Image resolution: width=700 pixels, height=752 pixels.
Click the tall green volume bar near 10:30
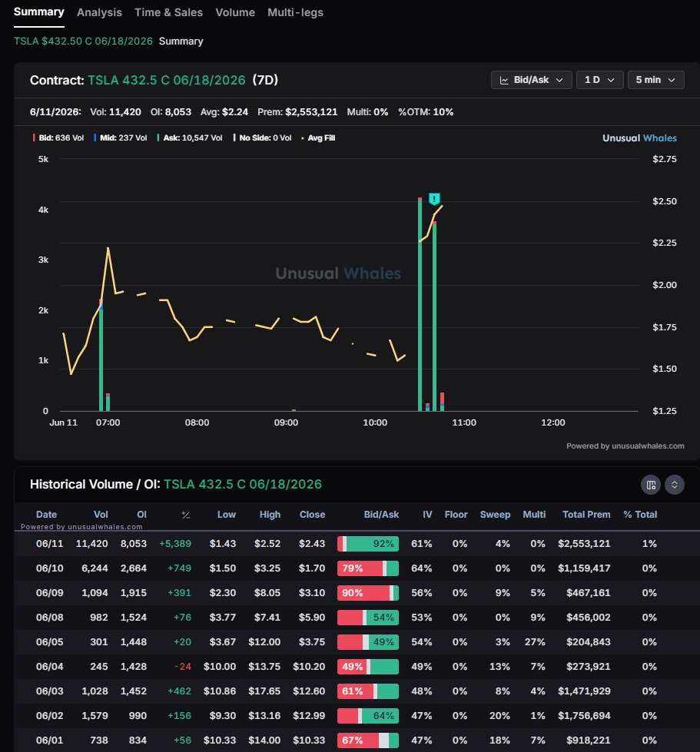coord(420,304)
